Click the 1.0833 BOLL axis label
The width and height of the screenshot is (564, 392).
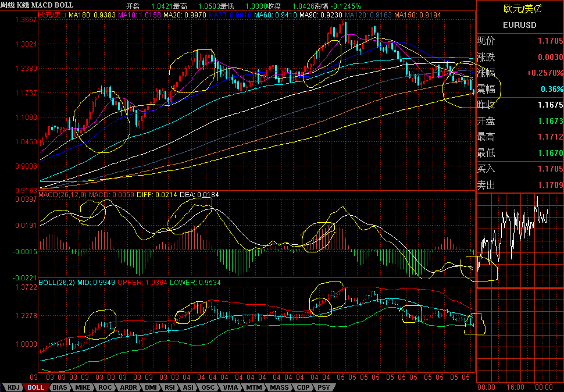[x=26, y=344]
